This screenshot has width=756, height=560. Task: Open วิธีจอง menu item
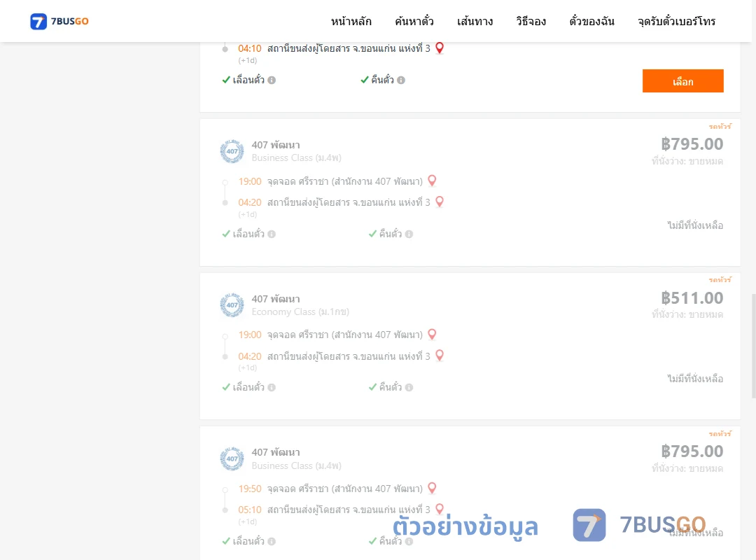coord(531,21)
